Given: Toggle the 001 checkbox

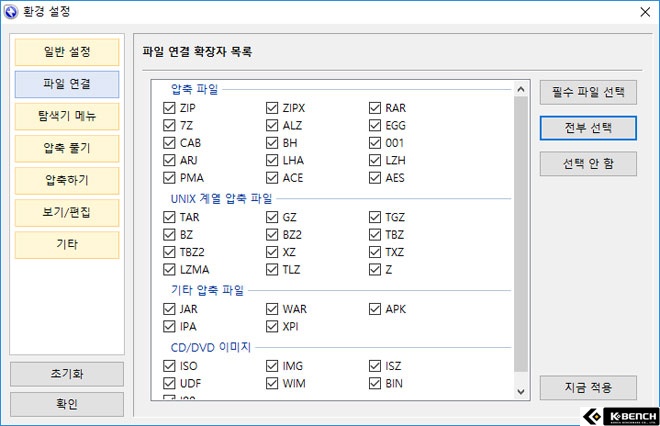Looking at the screenshot, I should (x=375, y=143).
